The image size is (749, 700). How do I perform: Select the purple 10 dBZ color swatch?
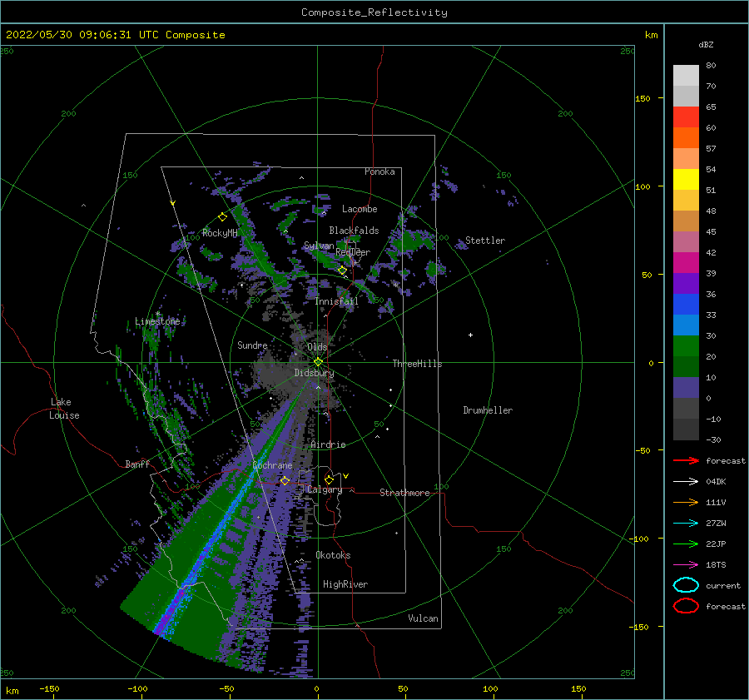(x=686, y=387)
